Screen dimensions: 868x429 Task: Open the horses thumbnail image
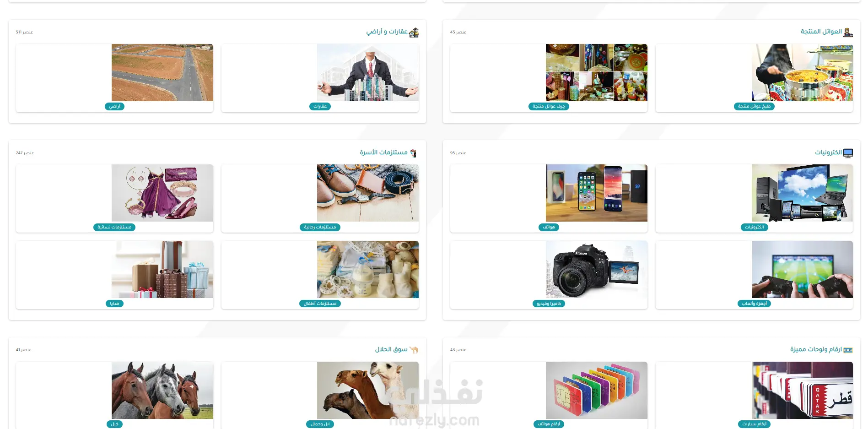click(x=162, y=391)
